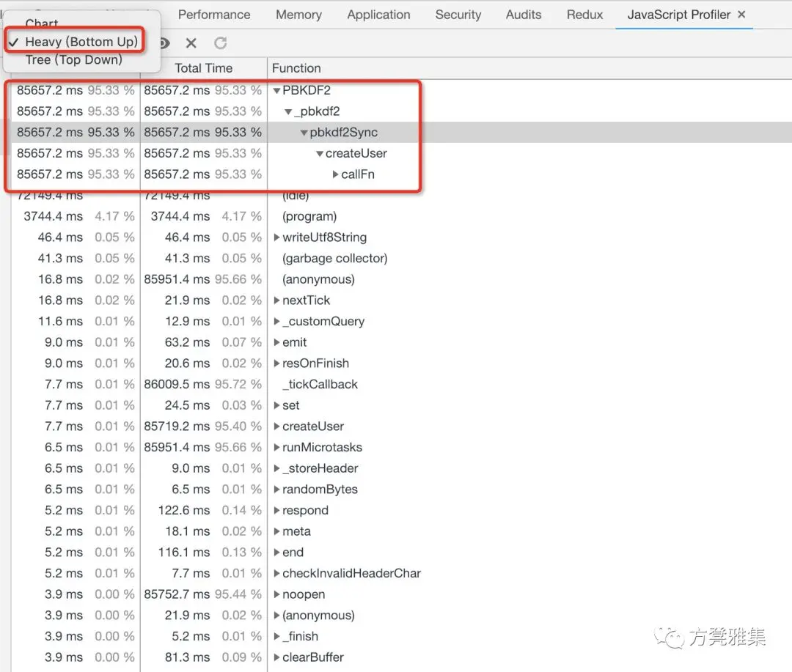Open the Application tab
Viewport: 792px width, 672px height.
(379, 15)
